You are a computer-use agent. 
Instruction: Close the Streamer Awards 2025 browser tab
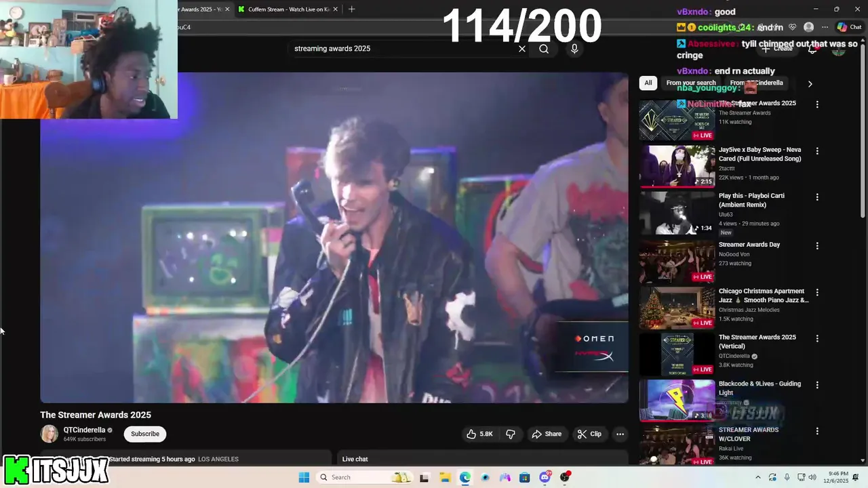coord(227,9)
